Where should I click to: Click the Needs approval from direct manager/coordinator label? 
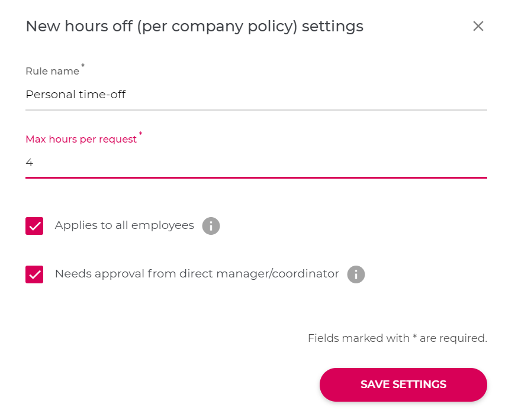[x=197, y=274]
